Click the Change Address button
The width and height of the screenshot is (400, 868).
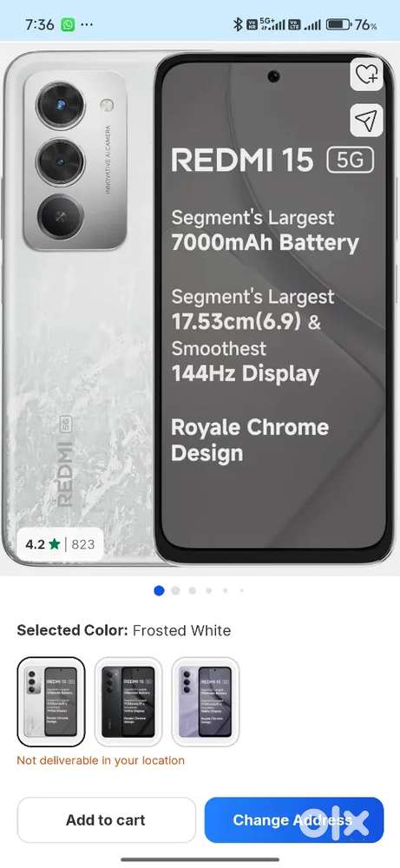click(294, 820)
